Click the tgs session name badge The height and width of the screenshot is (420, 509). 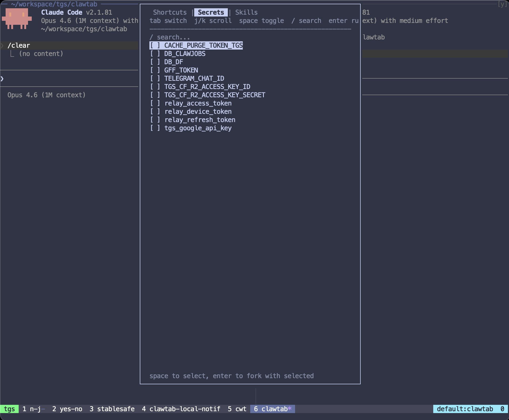[9, 409]
